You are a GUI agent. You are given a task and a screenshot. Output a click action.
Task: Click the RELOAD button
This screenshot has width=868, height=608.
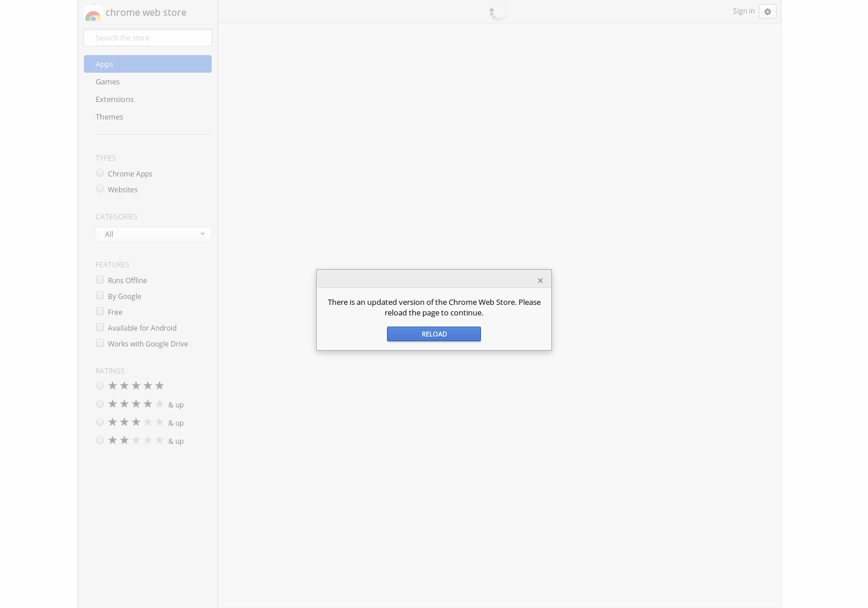434,334
